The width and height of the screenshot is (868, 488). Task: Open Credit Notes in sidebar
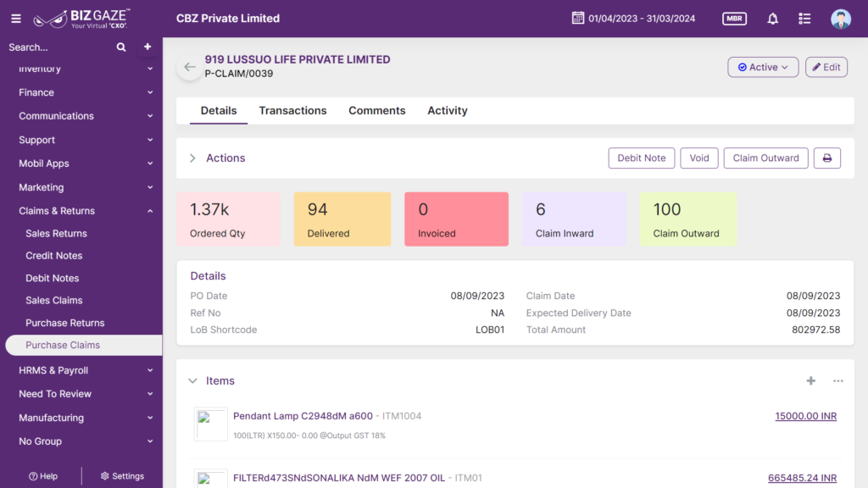[x=53, y=256]
